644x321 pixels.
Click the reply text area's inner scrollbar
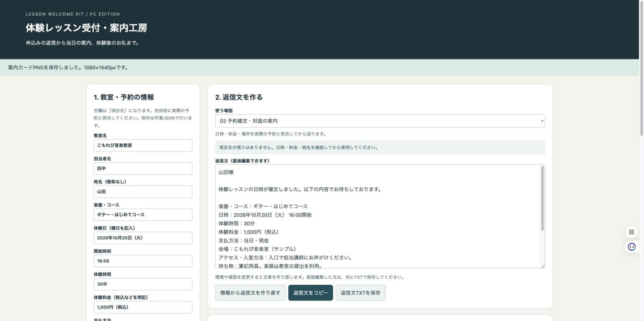542,199
